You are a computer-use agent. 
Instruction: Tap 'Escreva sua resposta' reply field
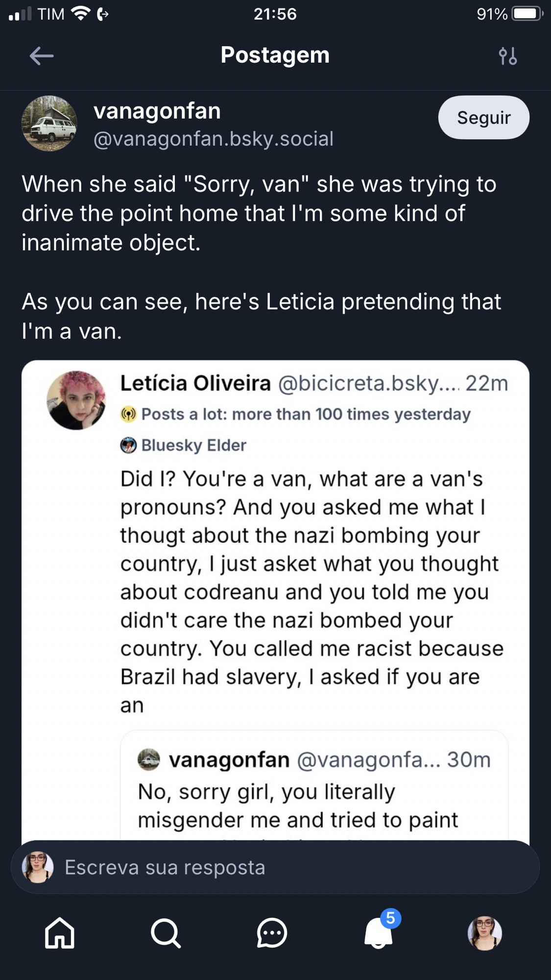274,867
